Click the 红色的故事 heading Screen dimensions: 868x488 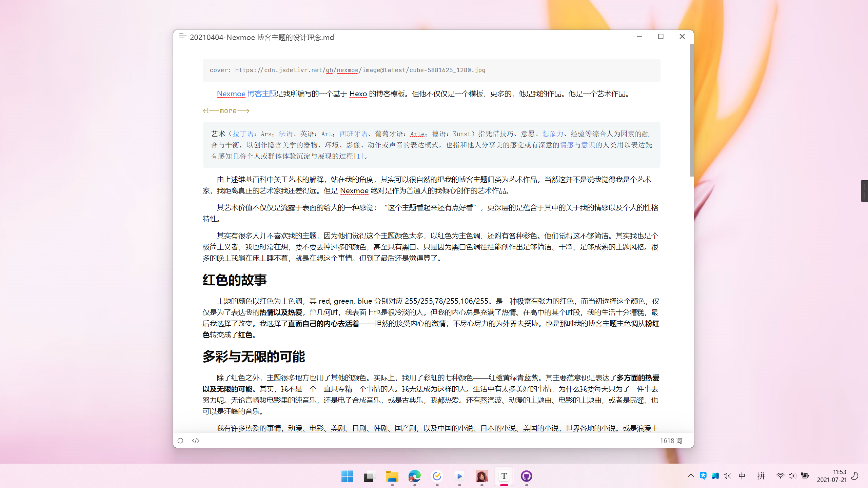pyautogui.click(x=235, y=280)
